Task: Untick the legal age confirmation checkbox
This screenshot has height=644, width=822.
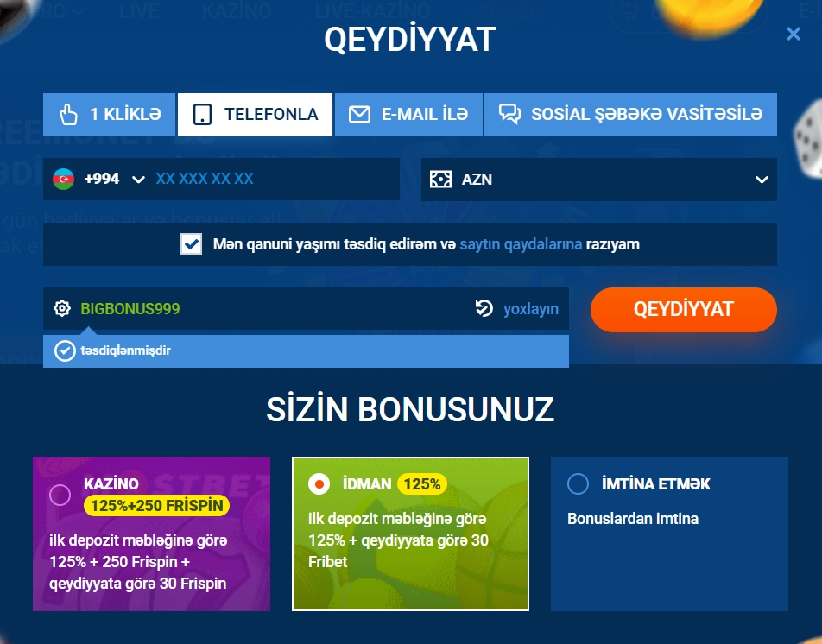Action: pyautogui.click(x=192, y=244)
